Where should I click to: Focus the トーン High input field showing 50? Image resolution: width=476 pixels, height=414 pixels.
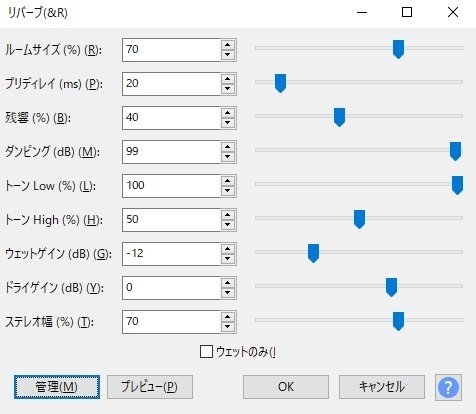(171, 220)
